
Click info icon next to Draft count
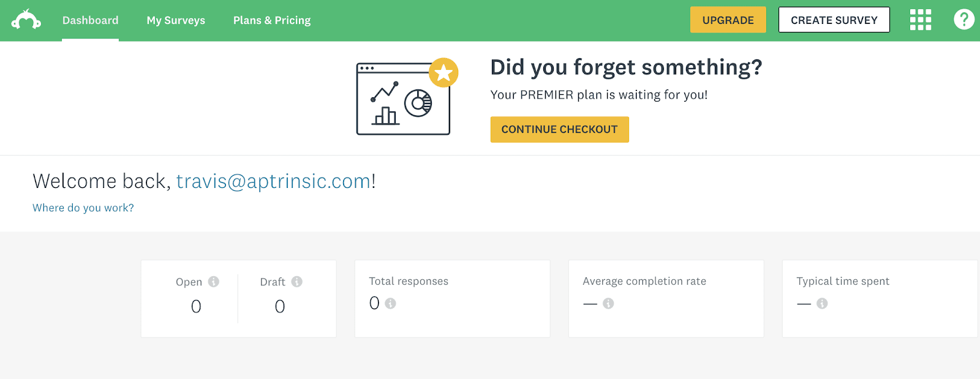(x=297, y=282)
